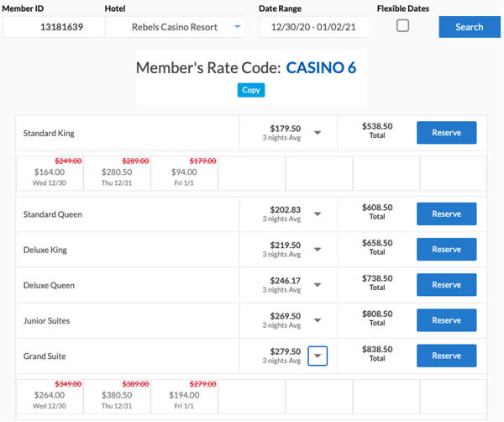The width and height of the screenshot is (504, 422).
Task: Reserve the Standard King room
Action: (447, 133)
